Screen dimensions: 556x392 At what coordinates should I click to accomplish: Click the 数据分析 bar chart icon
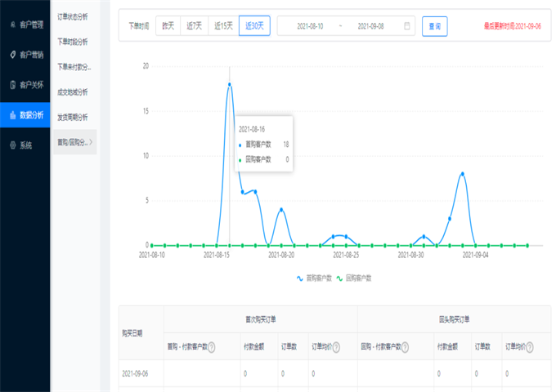(x=12, y=115)
